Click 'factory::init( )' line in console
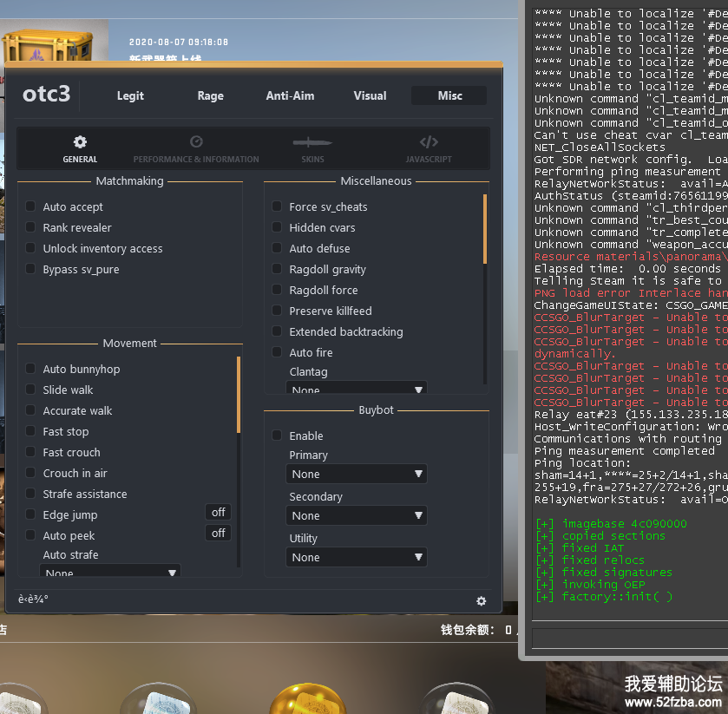 [604, 597]
